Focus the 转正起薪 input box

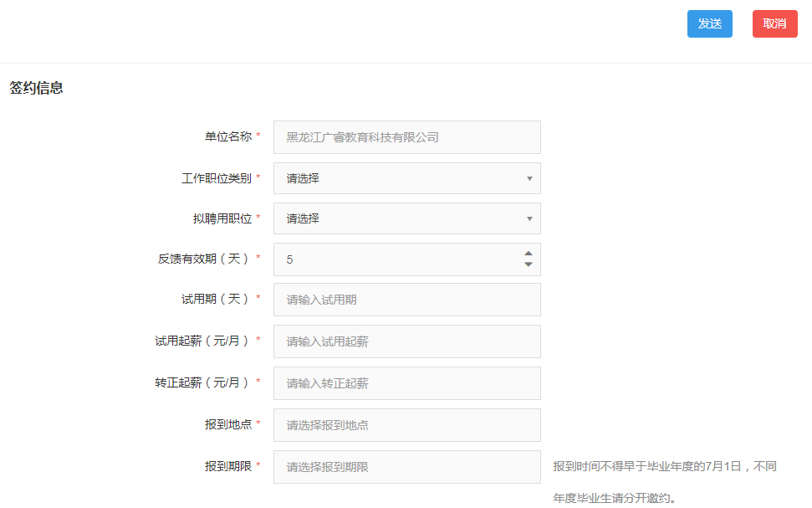(406, 383)
